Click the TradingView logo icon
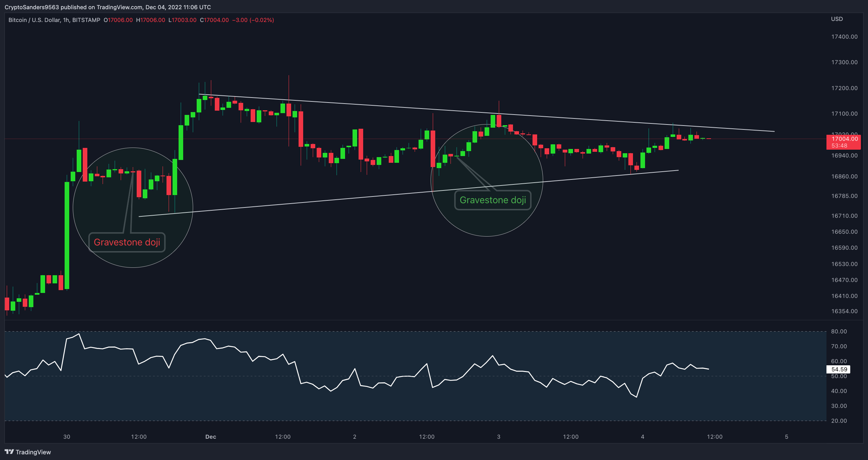 (x=9, y=452)
